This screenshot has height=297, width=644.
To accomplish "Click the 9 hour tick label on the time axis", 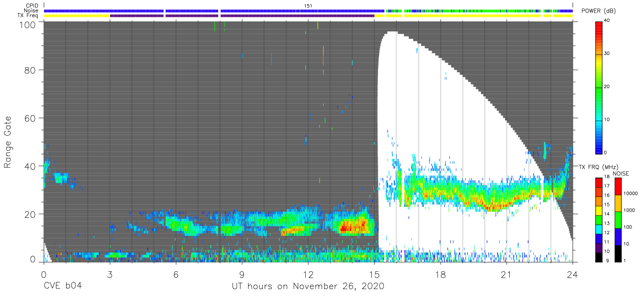I will pyautogui.click(x=242, y=273).
